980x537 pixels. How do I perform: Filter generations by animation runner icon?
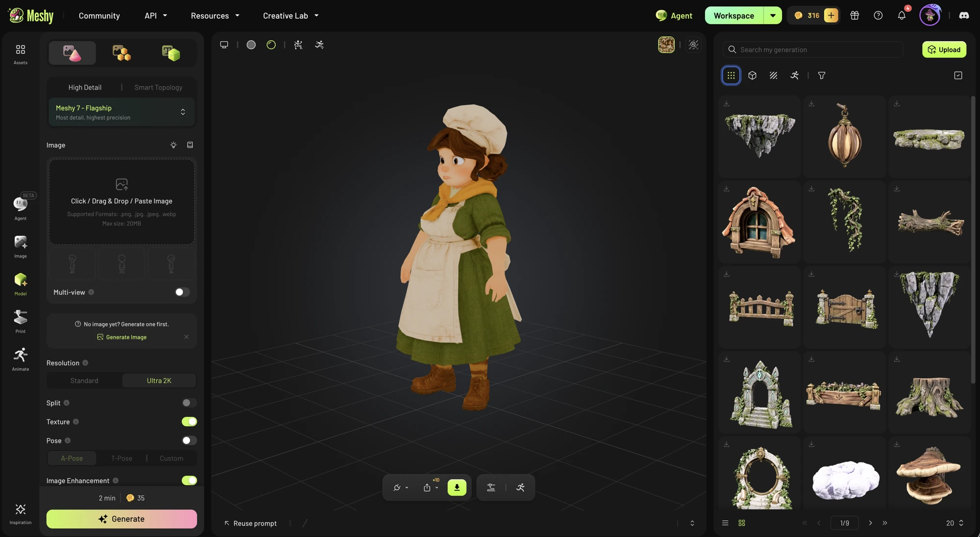coord(794,76)
